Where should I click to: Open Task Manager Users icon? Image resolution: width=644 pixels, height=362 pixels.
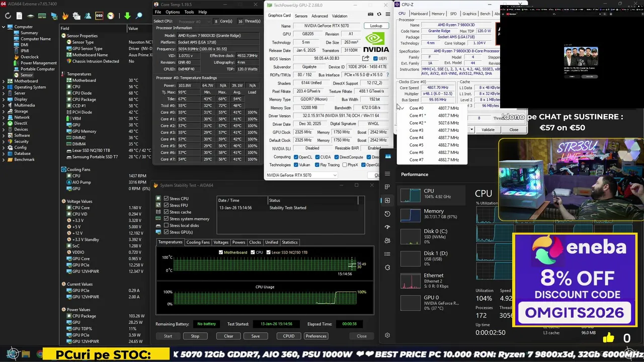point(387,240)
